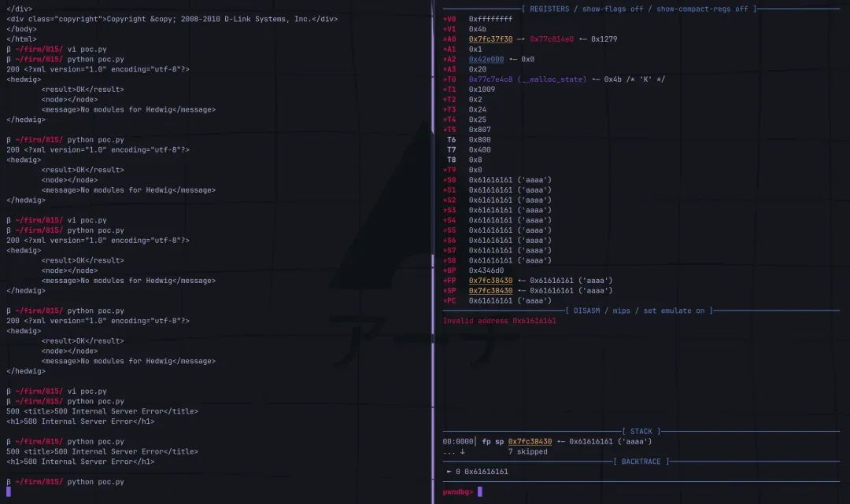850x504 pixels.
Task: Click the 'set emulate on' text in DISASM header
Action: tap(674, 311)
